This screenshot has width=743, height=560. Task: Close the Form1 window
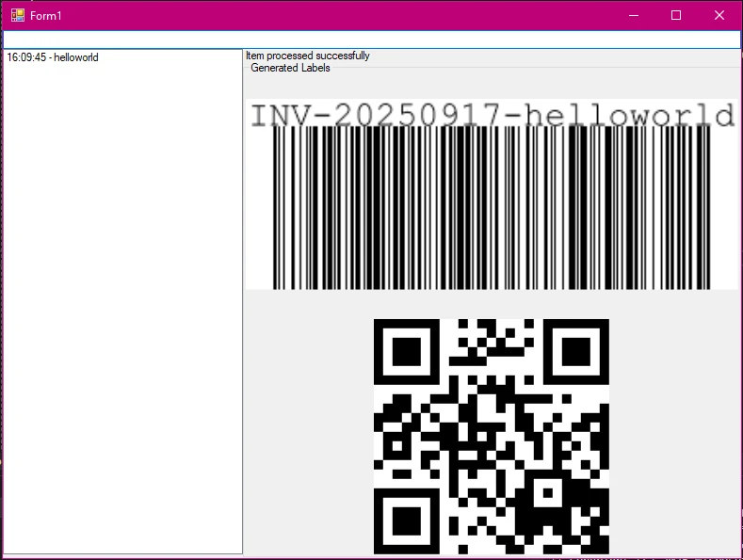click(x=719, y=16)
